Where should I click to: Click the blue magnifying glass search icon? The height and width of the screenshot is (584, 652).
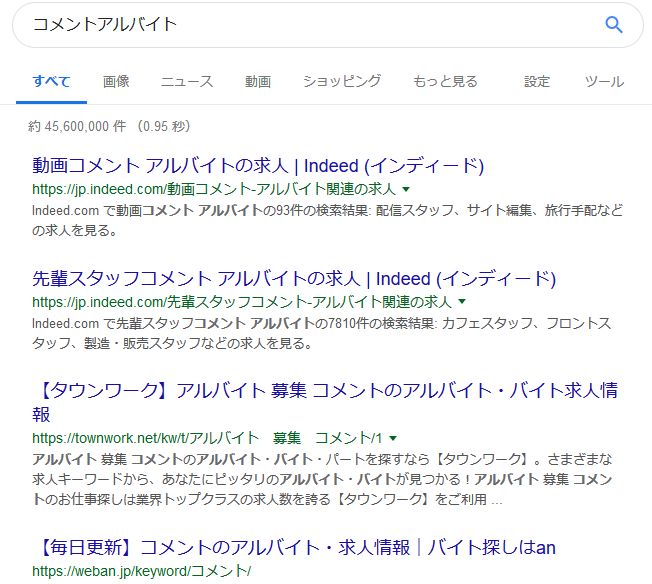click(x=614, y=25)
